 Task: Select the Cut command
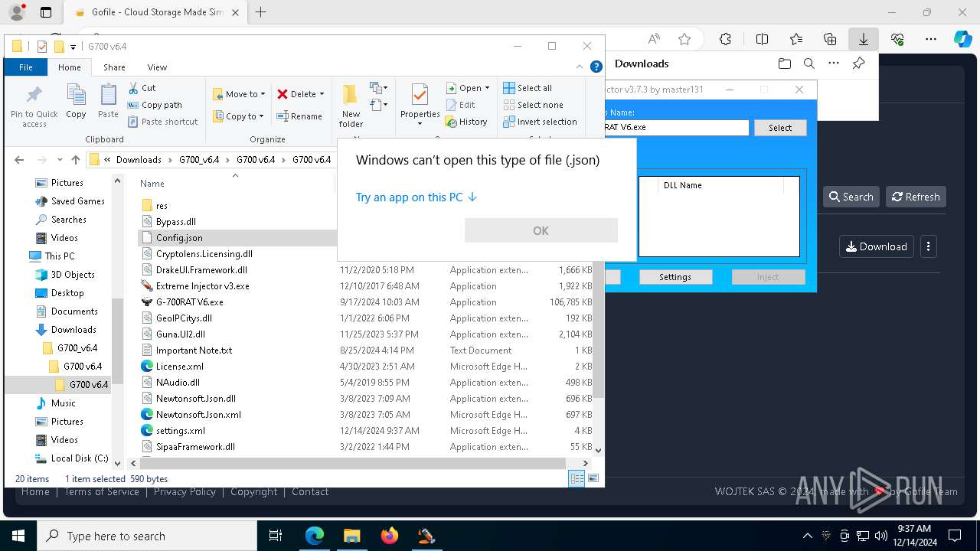[x=142, y=88]
